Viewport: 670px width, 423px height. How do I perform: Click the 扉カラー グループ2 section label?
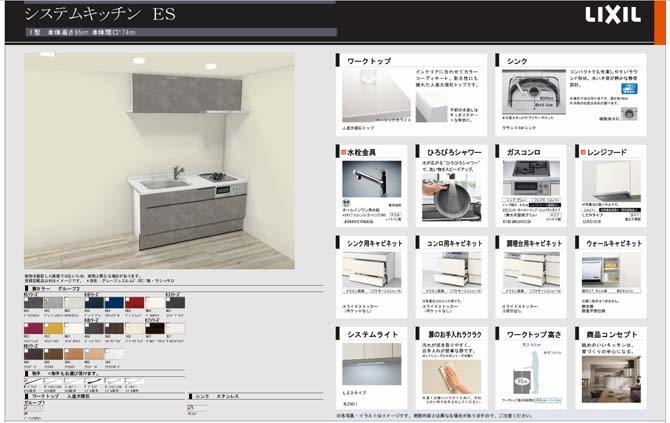click(x=56, y=289)
